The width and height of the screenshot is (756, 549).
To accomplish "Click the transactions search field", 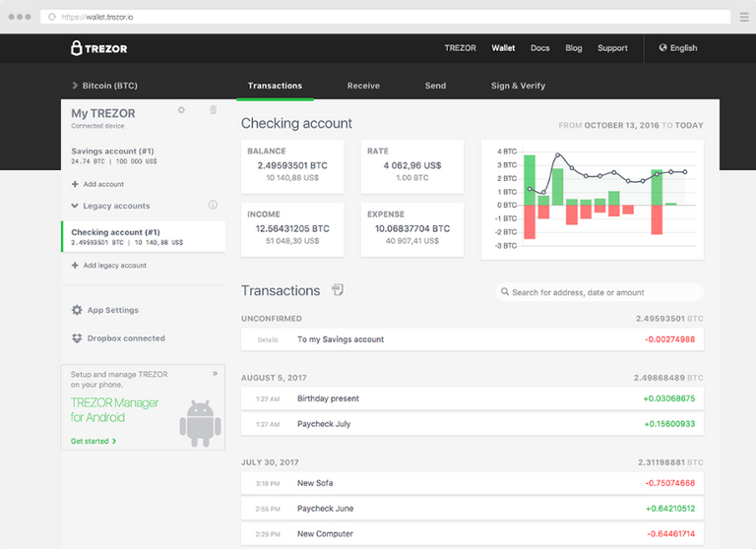I will (599, 292).
